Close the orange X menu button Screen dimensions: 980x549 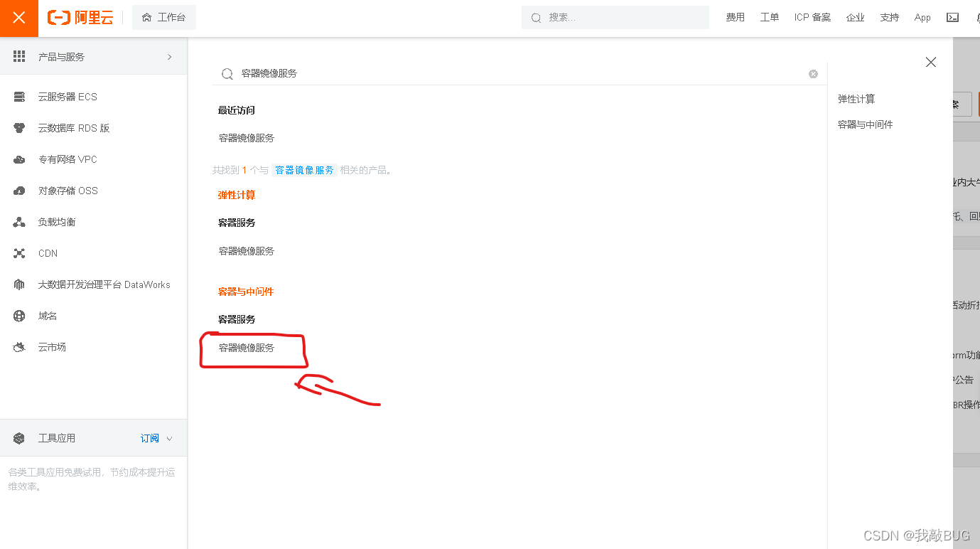(19, 18)
